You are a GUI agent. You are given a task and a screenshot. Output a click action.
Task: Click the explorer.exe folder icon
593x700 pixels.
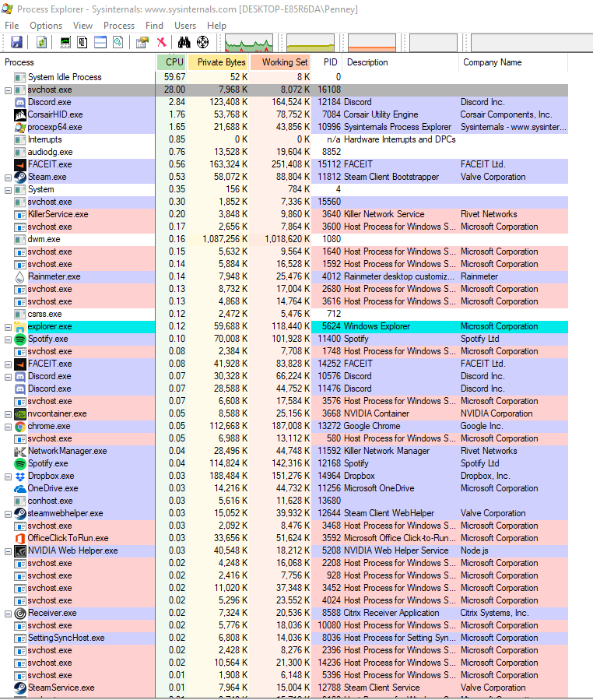point(20,327)
